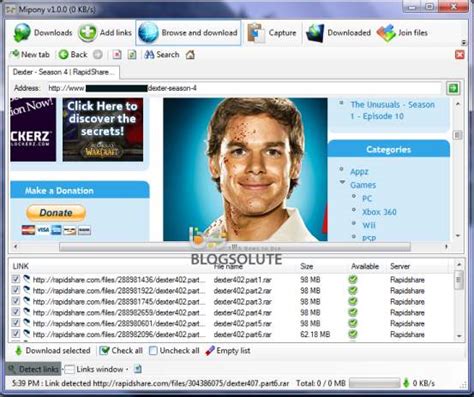Toggle the dexter402.part6.rar link checkbox

point(16,334)
